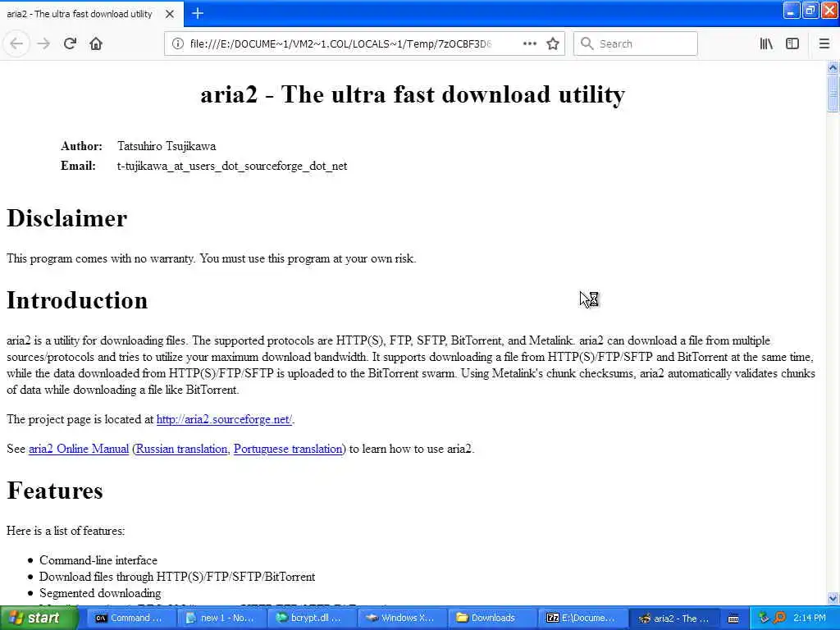
Task: Minimize the Firefox window
Action: click(x=792, y=10)
